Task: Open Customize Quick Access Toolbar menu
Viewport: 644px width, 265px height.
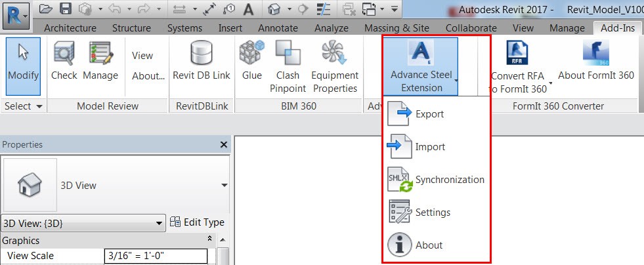Action: coord(394,9)
